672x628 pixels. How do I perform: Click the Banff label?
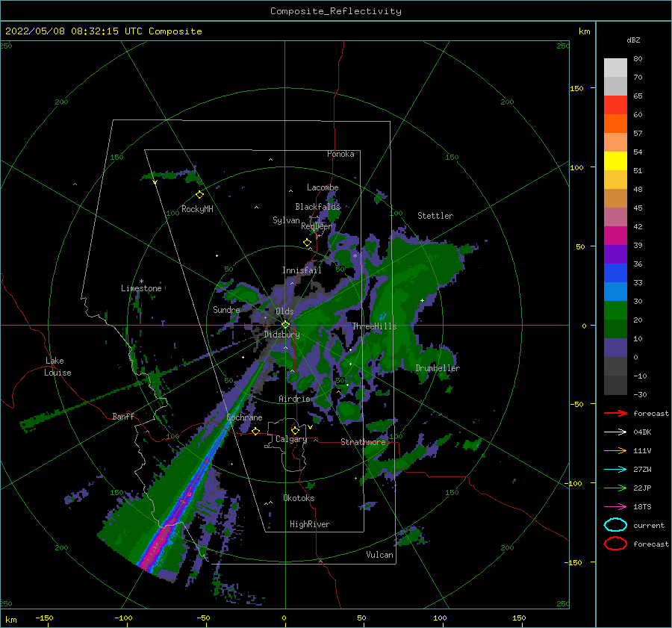tap(123, 416)
